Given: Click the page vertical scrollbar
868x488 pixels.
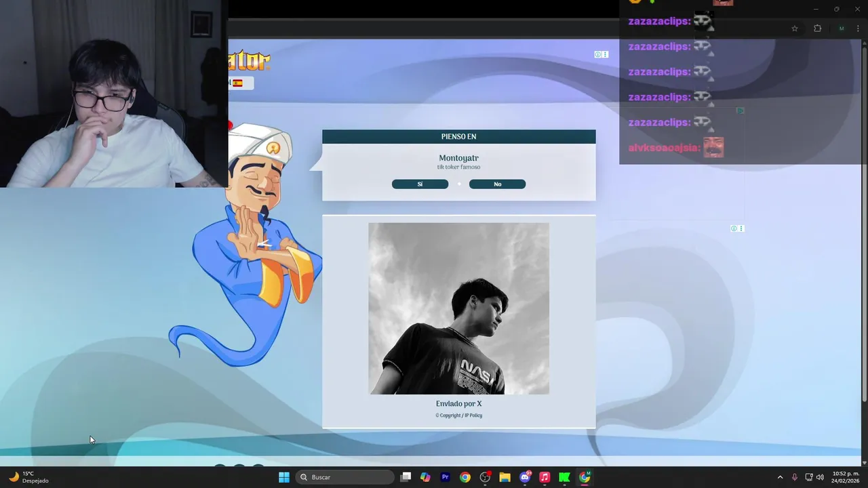Looking at the screenshot, I should pyautogui.click(x=864, y=224).
